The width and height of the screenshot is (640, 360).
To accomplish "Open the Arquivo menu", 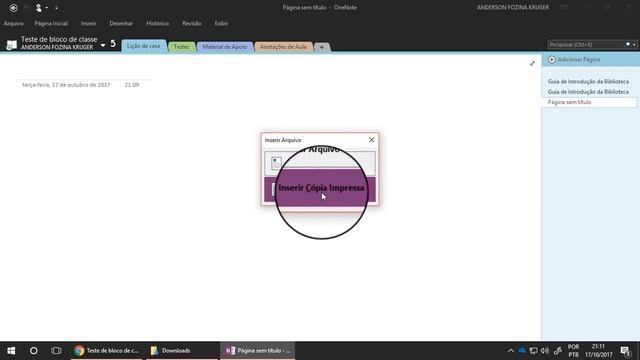I will (x=13, y=24).
